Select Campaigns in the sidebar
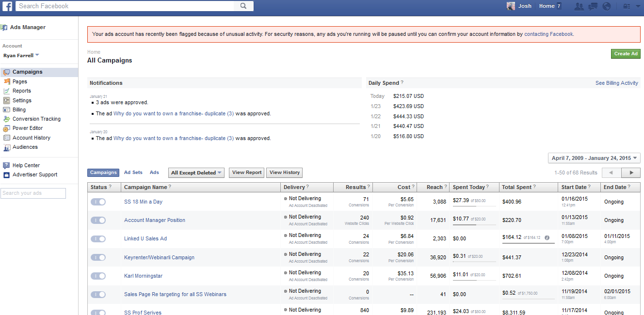 (x=39, y=72)
